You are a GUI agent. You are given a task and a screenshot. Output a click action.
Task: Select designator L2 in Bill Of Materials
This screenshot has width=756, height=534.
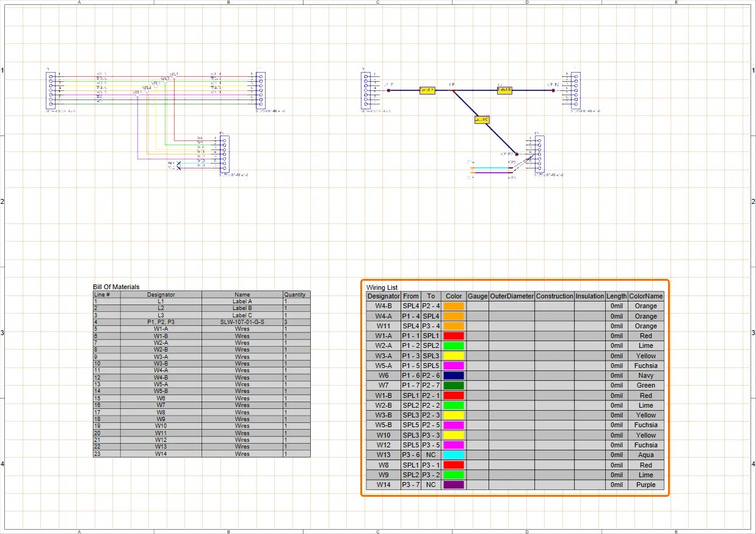click(x=161, y=308)
